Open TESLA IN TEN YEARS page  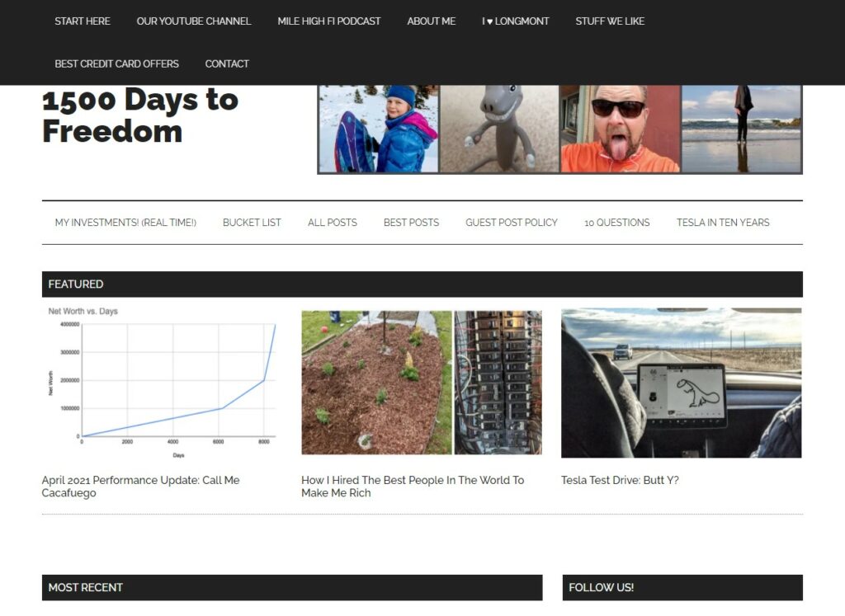pyautogui.click(x=723, y=223)
